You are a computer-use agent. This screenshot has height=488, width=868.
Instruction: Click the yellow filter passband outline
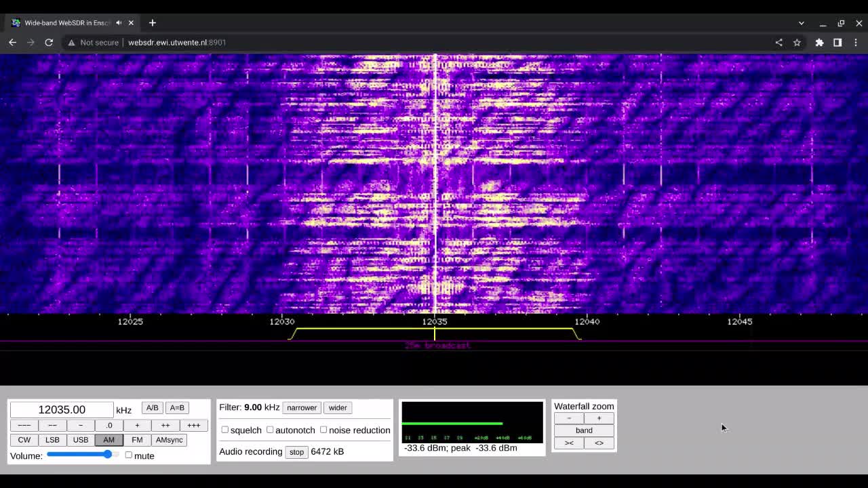click(435, 333)
